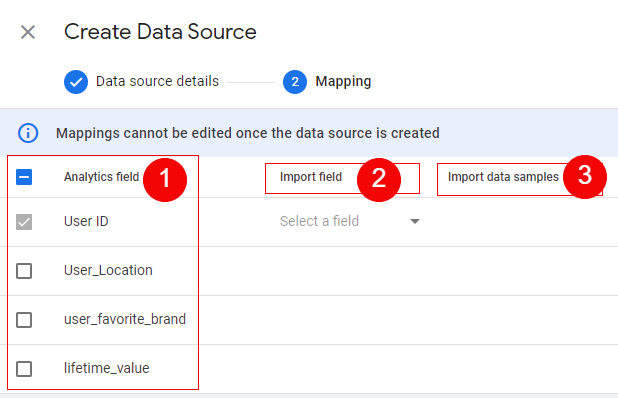Screen dimensions: 618x398
Task: Click the red annotation circle numbered 2
Action: tap(379, 179)
